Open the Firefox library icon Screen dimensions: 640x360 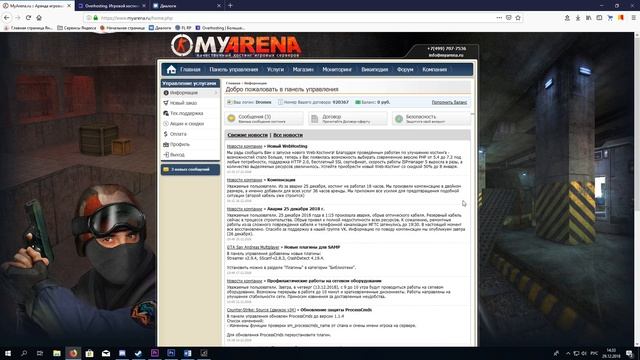(589, 18)
